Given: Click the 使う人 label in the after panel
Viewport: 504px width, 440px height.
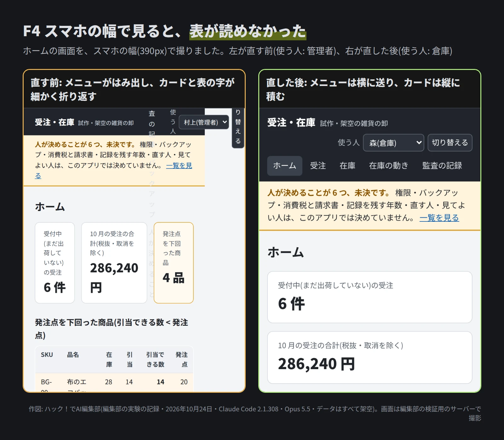Looking at the screenshot, I should click(349, 143).
